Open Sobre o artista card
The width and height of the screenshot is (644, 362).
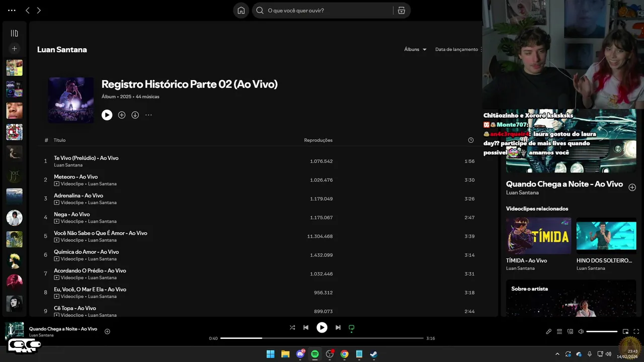coord(571,298)
